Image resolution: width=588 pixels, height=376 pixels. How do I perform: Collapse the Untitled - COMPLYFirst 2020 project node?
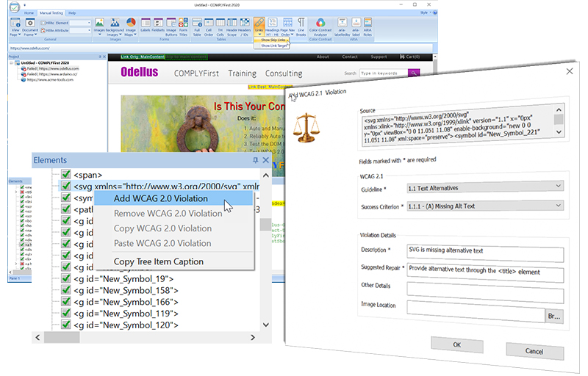pyautogui.click(x=11, y=63)
